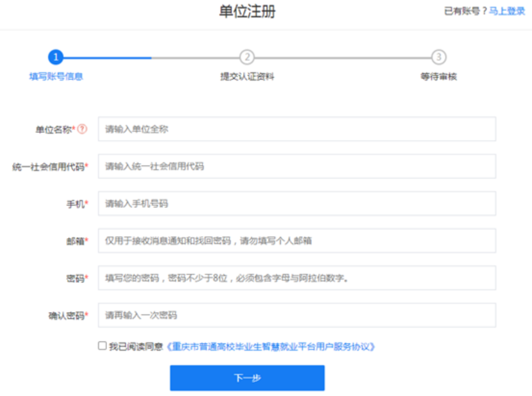This screenshot has height=396, width=532.
Task: Click the step 1 circle icon
Action: click(56, 57)
